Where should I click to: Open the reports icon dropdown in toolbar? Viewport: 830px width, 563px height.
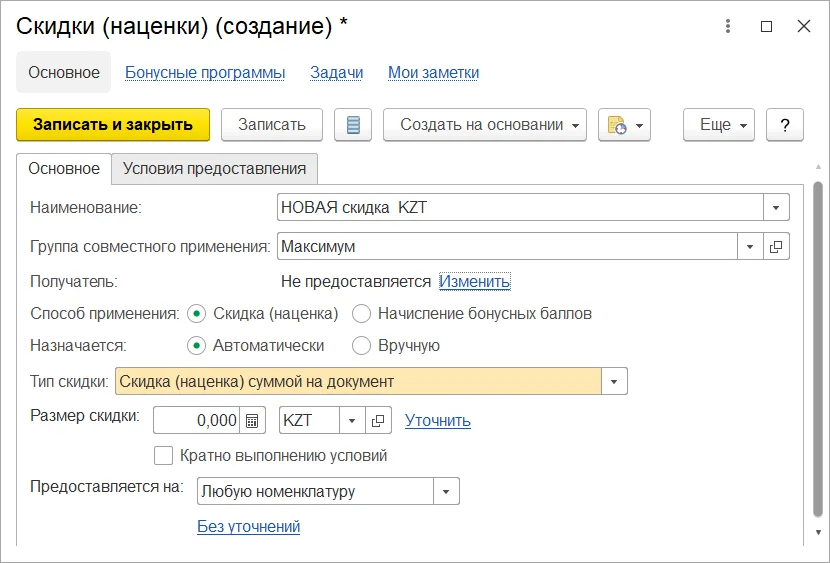624,125
